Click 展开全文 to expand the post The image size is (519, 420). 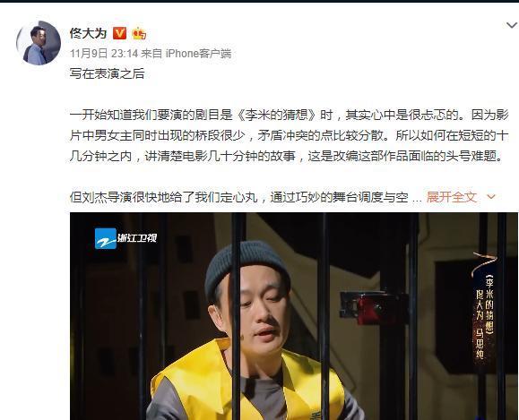[451, 197]
